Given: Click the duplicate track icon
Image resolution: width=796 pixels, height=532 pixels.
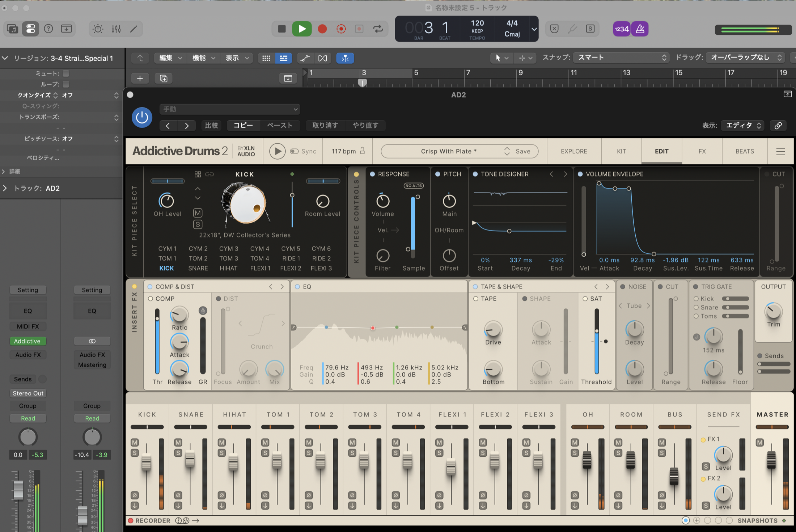Looking at the screenshot, I should pyautogui.click(x=164, y=78).
